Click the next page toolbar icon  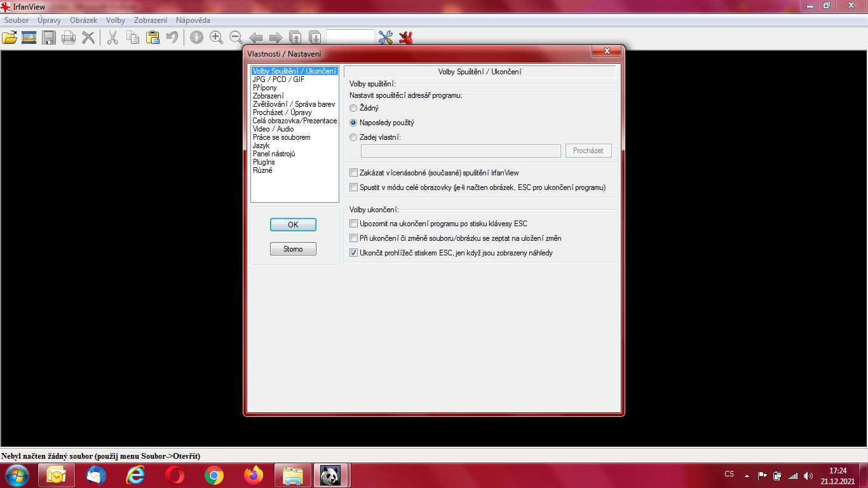315,37
